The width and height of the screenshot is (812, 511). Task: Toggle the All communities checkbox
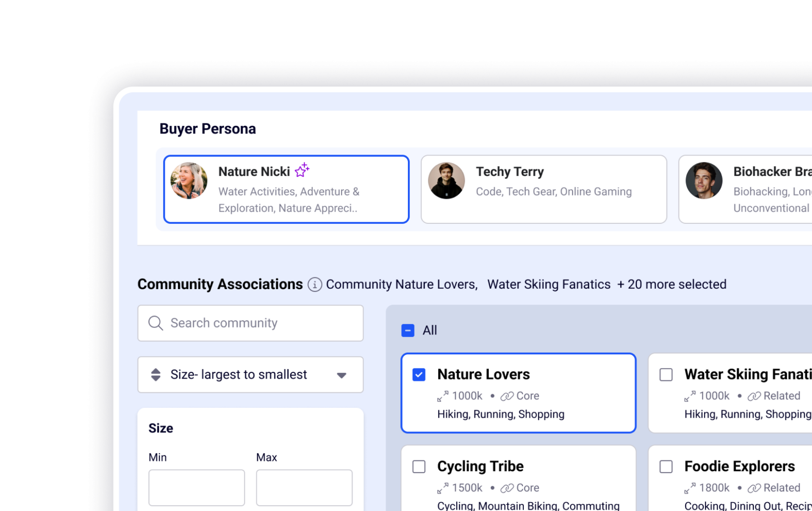[x=407, y=330]
